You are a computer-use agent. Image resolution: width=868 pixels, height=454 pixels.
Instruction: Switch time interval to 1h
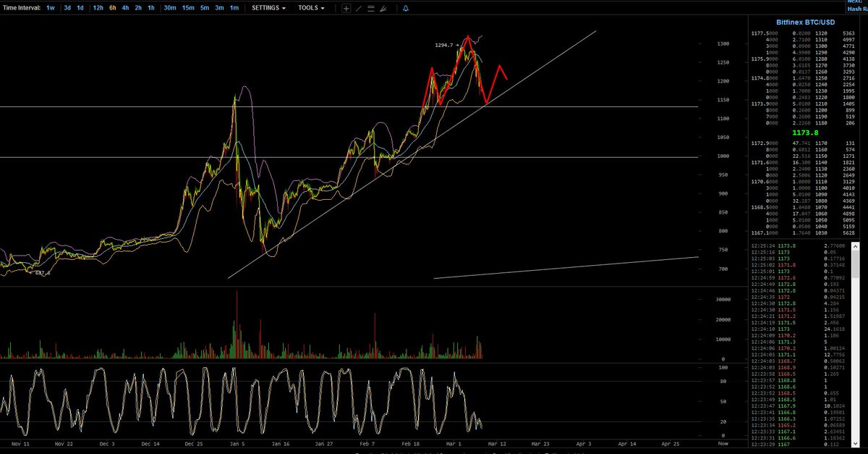tap(150, 8)
